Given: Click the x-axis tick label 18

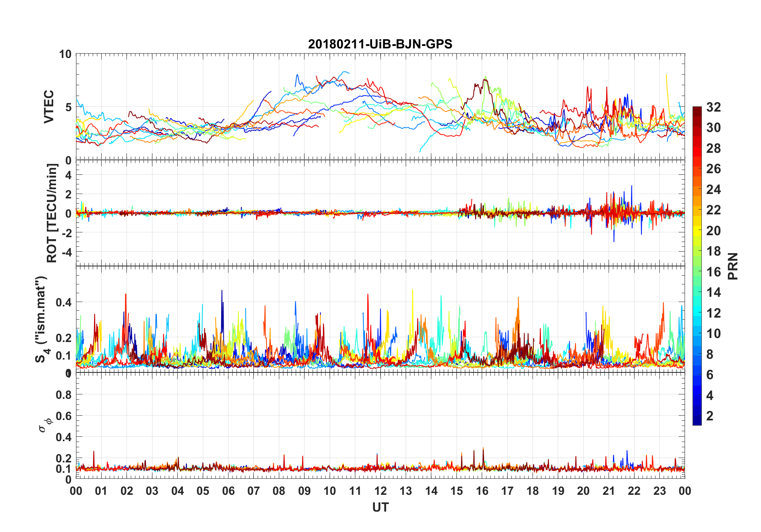Looking at the screenshot, I should click(x=533, y=491).
